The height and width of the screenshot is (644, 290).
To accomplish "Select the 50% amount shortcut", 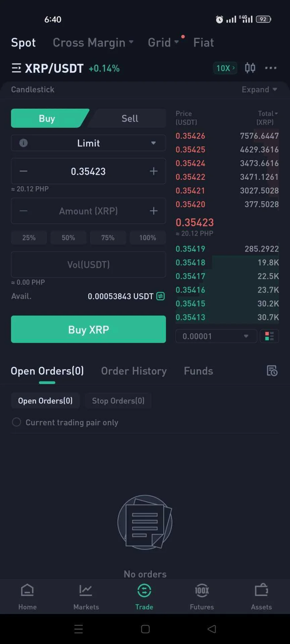I will (x=68, y=237).
